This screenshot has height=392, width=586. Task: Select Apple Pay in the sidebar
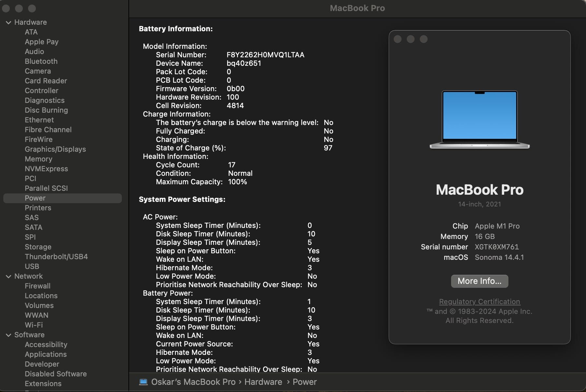pos(42,42)
